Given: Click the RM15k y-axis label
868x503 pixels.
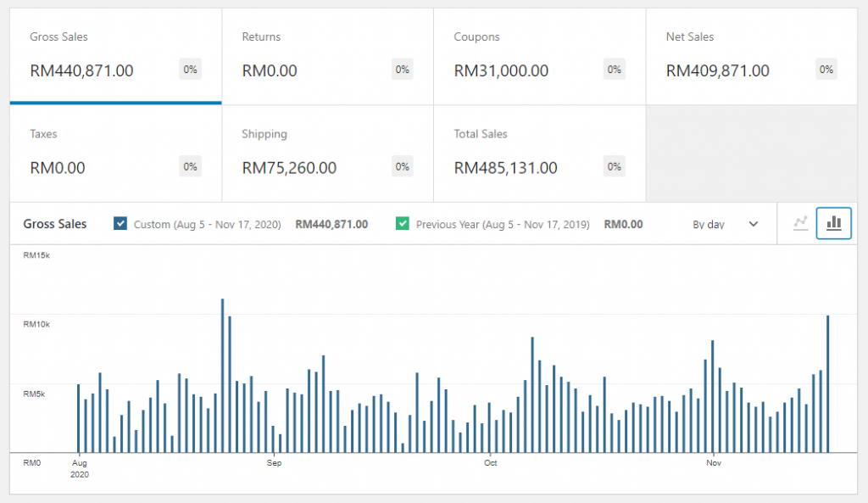Looking at the screenshot, I should pyautogui.click(x=36, y=255).
